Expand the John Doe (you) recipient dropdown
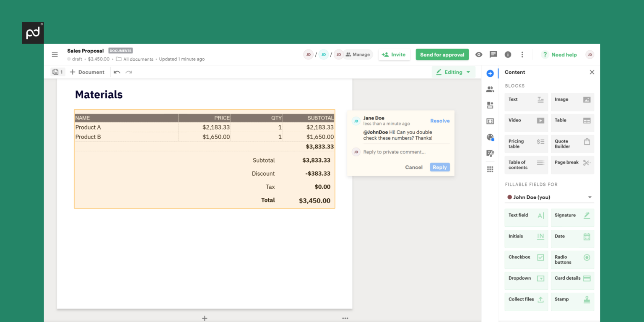The width and height of the screenshot is (644, 322). [549, 197]
